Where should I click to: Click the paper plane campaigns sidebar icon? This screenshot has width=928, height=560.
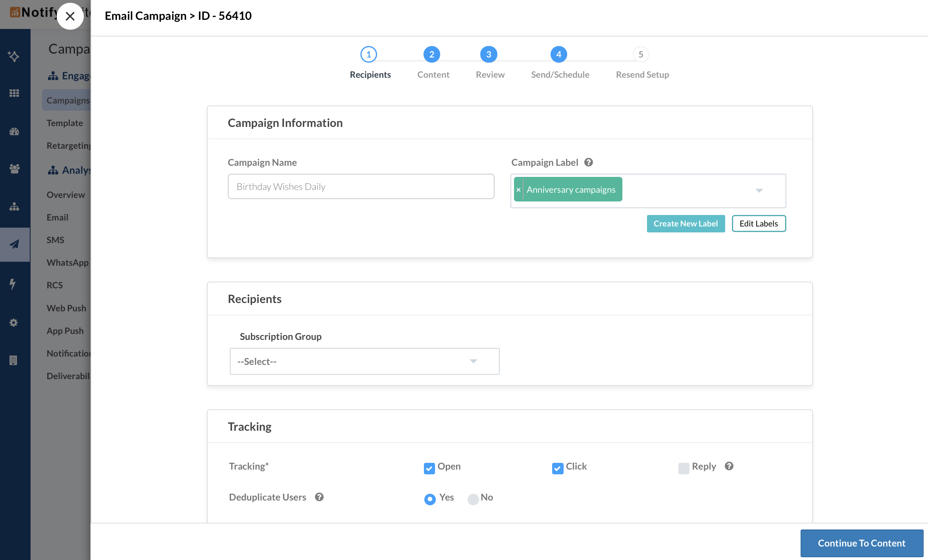(x=14, y=244)
